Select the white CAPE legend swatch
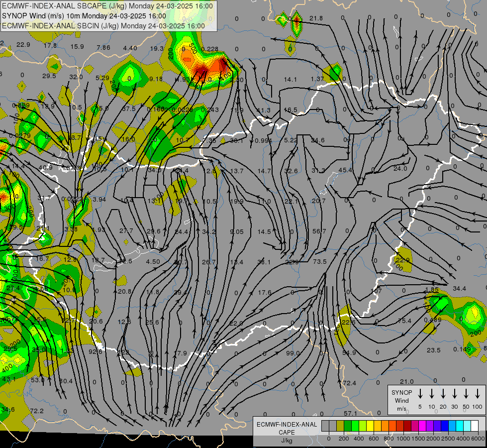This screenshot has height=448, width=487. tap(474, 426)
